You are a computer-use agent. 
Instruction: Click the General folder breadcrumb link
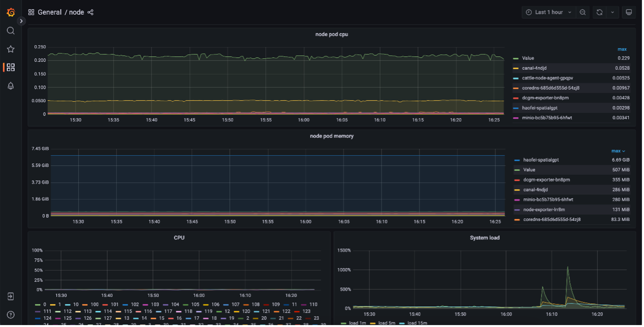click(50, 12)
